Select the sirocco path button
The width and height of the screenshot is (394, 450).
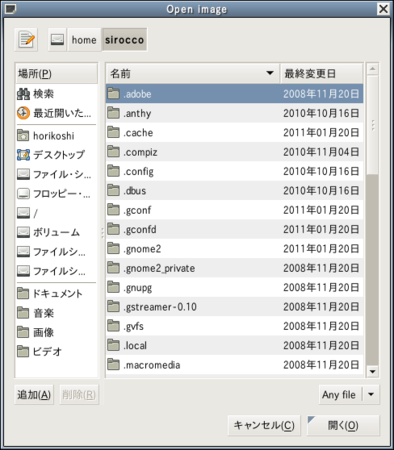click(x=124, y=40)
